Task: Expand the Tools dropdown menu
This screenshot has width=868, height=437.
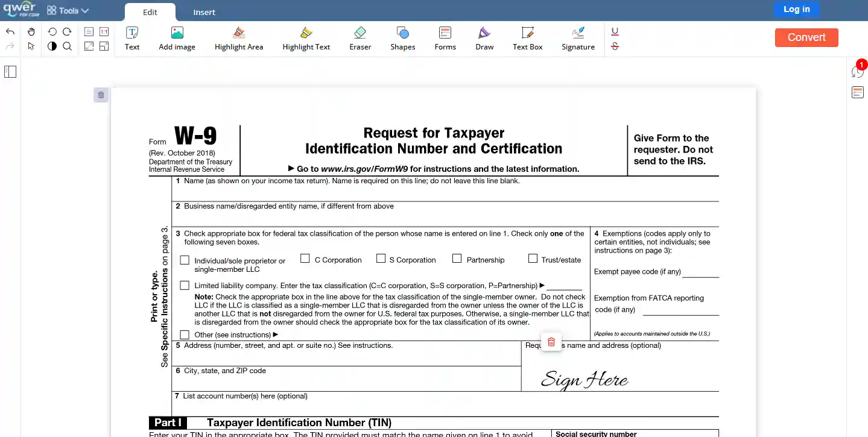Action: [x=68, y=10]
